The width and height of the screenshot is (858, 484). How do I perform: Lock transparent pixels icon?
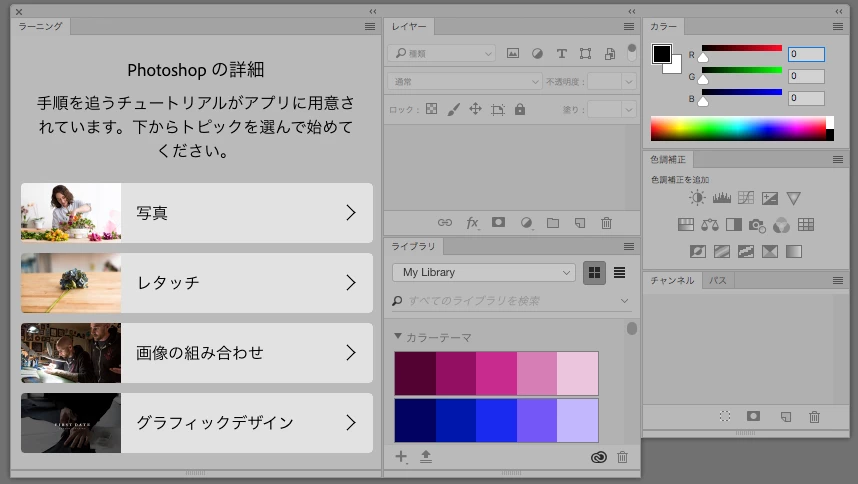[x=432, y=109]
